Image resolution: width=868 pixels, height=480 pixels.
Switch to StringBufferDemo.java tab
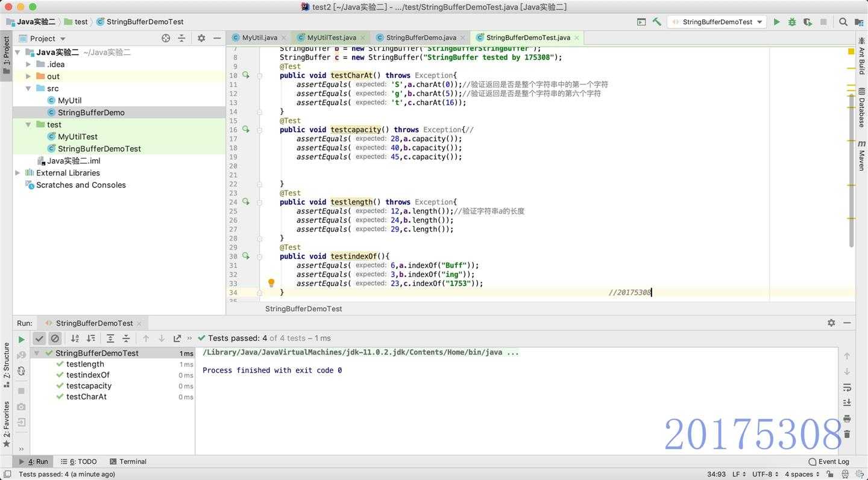[x=421, y=37]
